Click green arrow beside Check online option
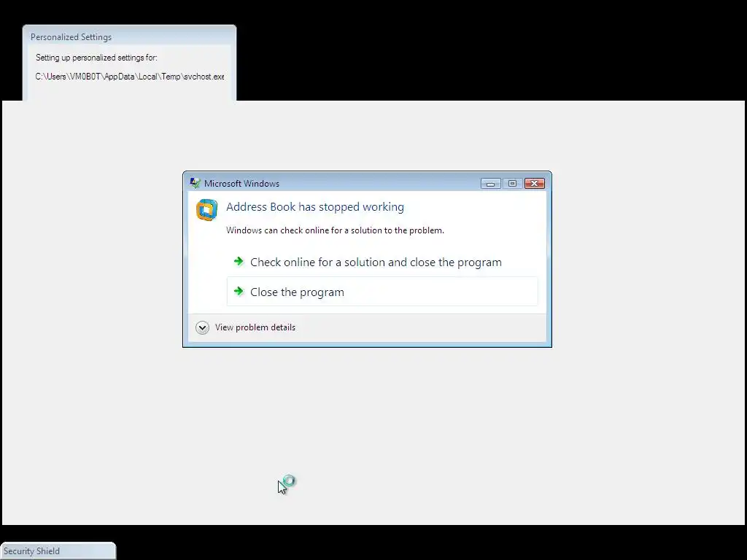The image size is (747, 560). pos(239,262)
